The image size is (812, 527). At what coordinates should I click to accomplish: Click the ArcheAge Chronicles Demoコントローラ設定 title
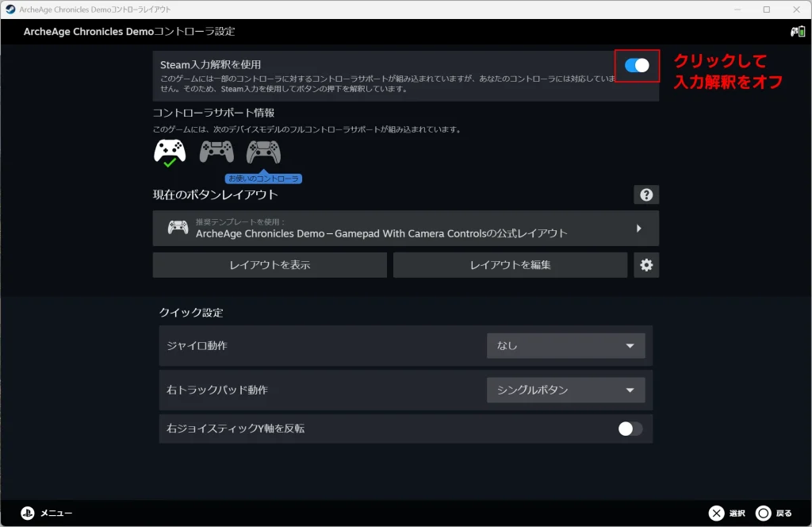coord(129,32)
